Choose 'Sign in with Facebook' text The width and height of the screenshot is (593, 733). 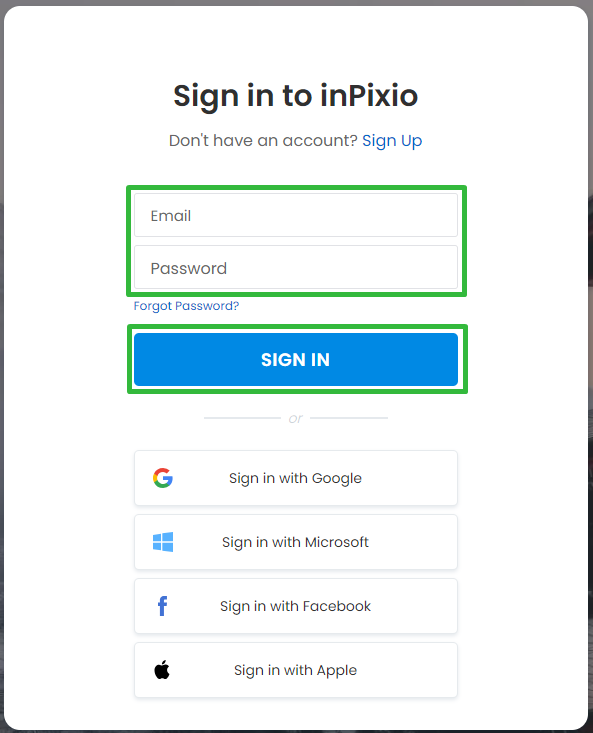(x=295, y=606)
